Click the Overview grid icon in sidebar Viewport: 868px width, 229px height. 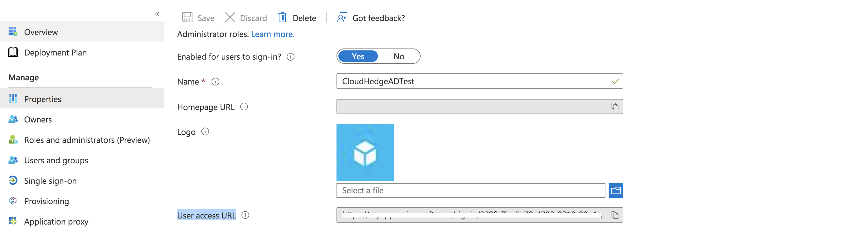click(x=12, y=31)
